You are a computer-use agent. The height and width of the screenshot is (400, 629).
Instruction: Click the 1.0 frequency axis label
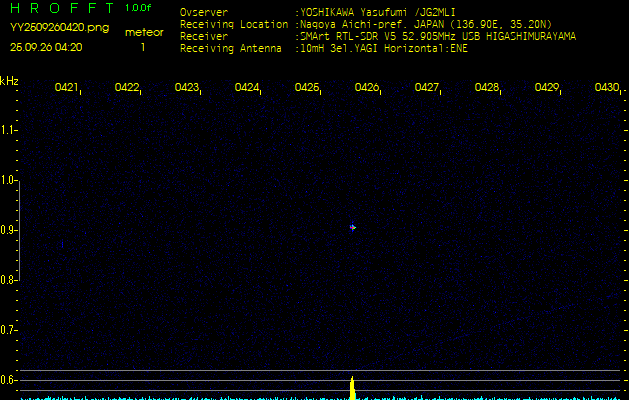9,180
